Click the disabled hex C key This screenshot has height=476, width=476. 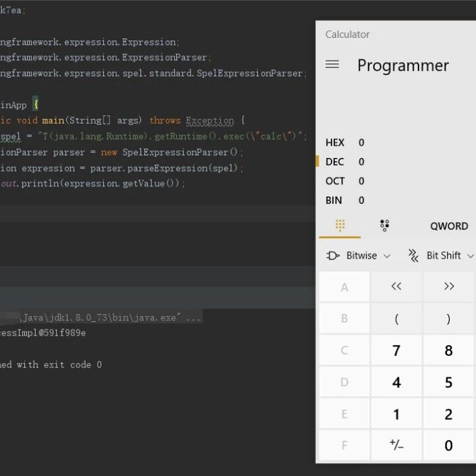pyautogui.click(x=344, y=350)
